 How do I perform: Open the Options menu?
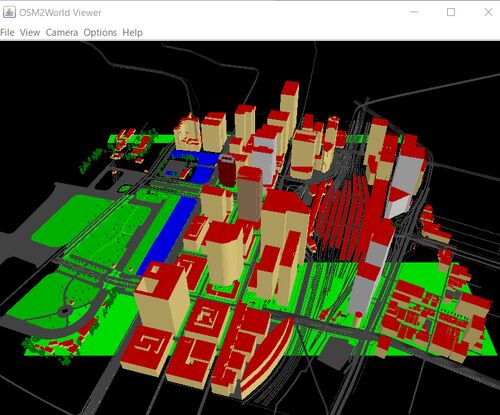pyautogui.click(x=100, y=32)
